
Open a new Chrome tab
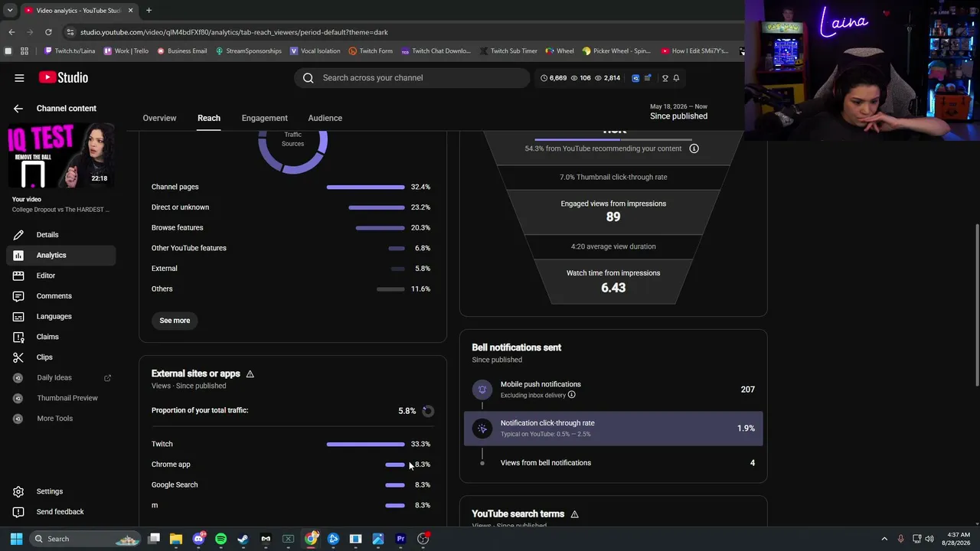149,11
